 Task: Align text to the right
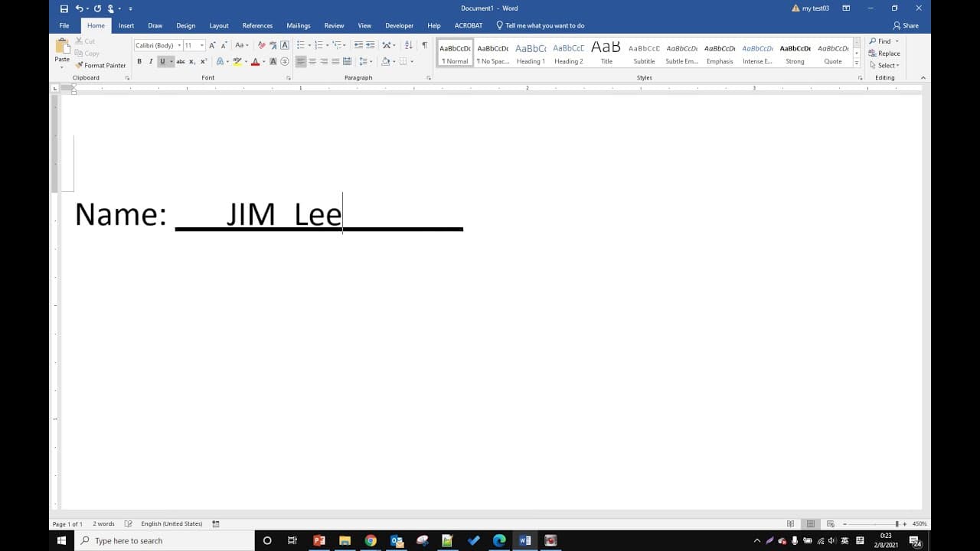click(x=324, y=61)
